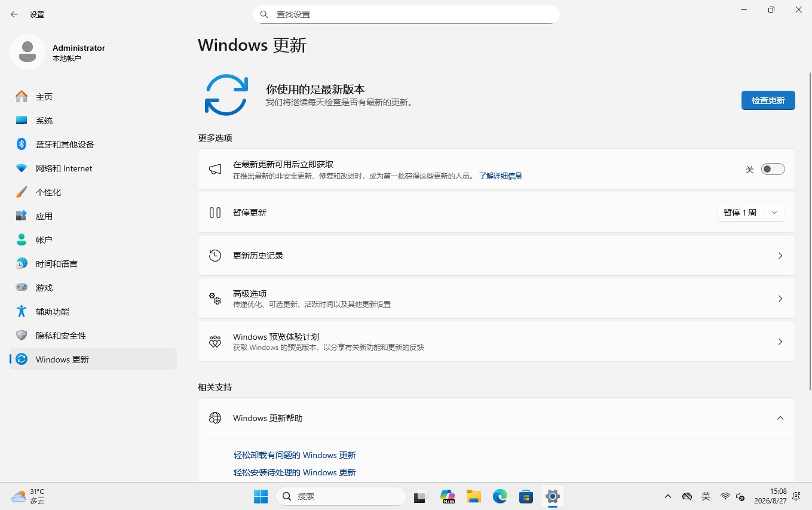The width and height of the screenshot is (812, 510).
Task: Open the Windows Start menu
Action: pos(261,496)
